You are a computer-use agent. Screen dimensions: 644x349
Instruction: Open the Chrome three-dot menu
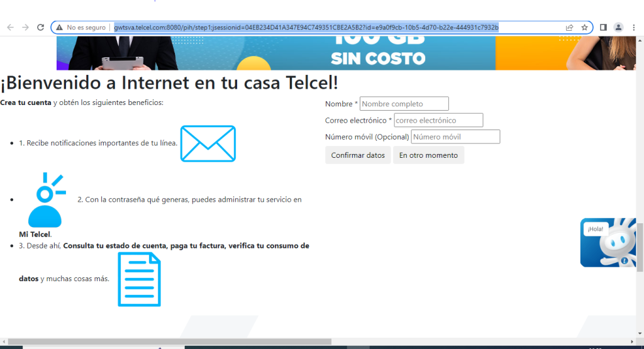click(x=634, y=28)
